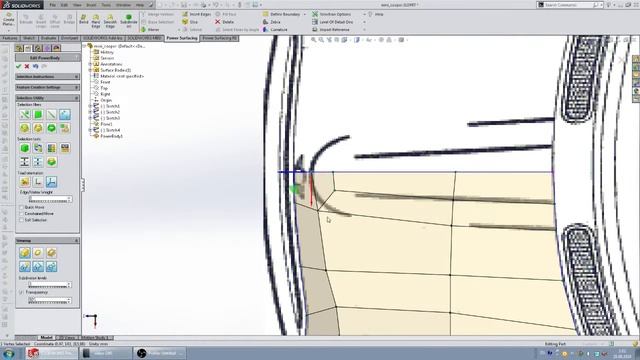Open the View menu

click(77, 5)
